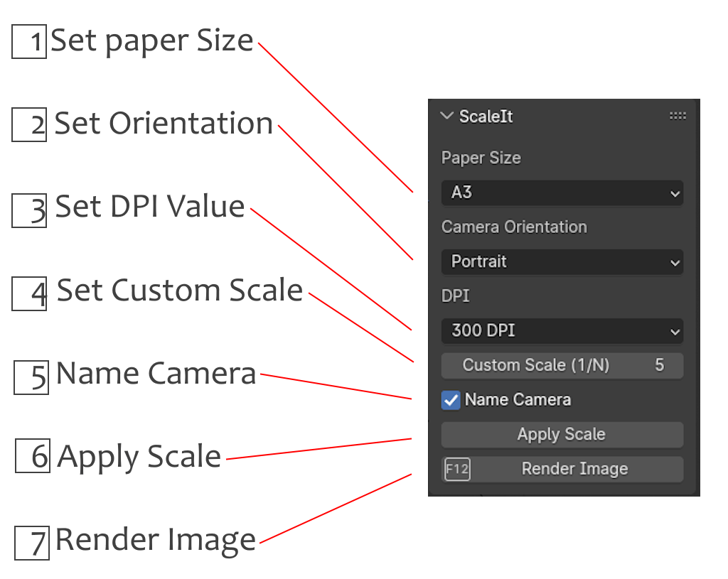The image size is (728, 579).
Task: Click numbered box 2 beside Set Orientation
Action: 29,126
